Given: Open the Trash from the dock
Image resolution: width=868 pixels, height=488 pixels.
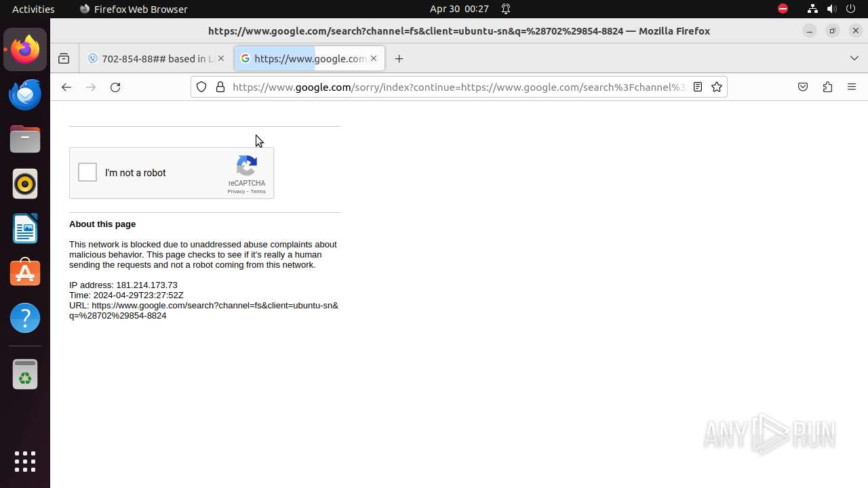Looking at the screenshot, I should click(x=25, y=374).
